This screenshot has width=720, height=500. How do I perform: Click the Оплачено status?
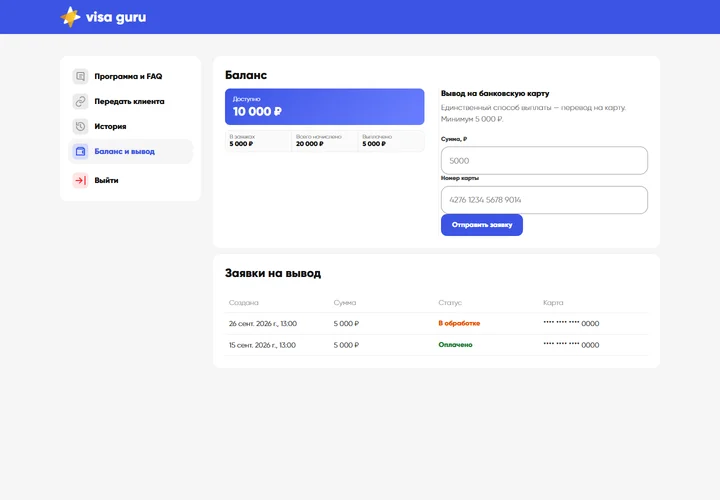coord(455,345)
